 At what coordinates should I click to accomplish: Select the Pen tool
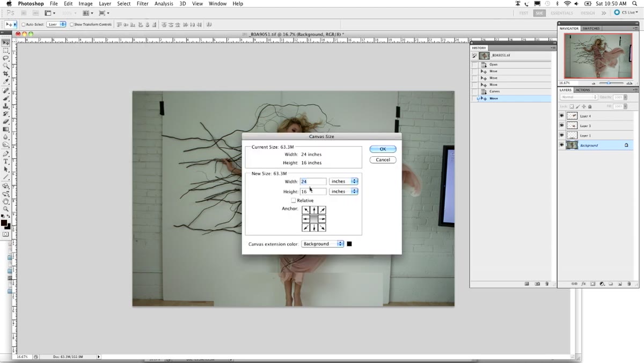coord(6,154)
